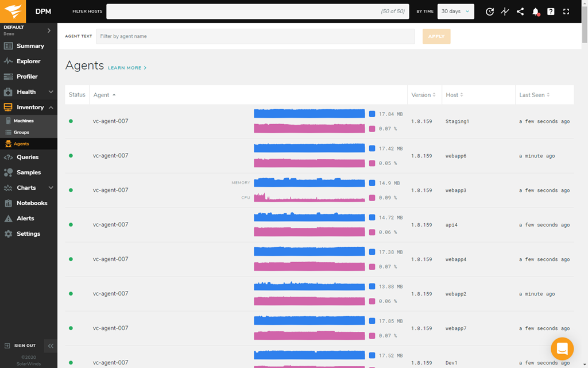
Task: Click the Filter by agent name field
Action: pyautogui.click(x=255, y=36)
